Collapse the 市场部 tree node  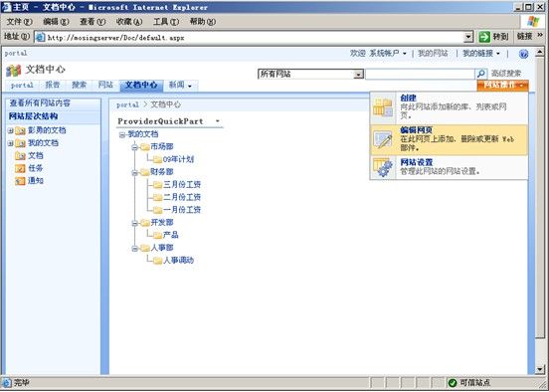point(135,147)
